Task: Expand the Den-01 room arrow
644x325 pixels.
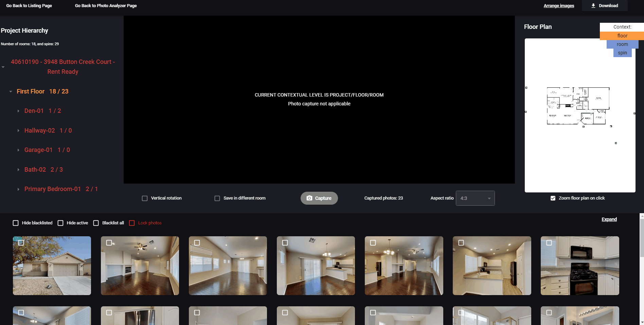Action: tap(18, 111)
